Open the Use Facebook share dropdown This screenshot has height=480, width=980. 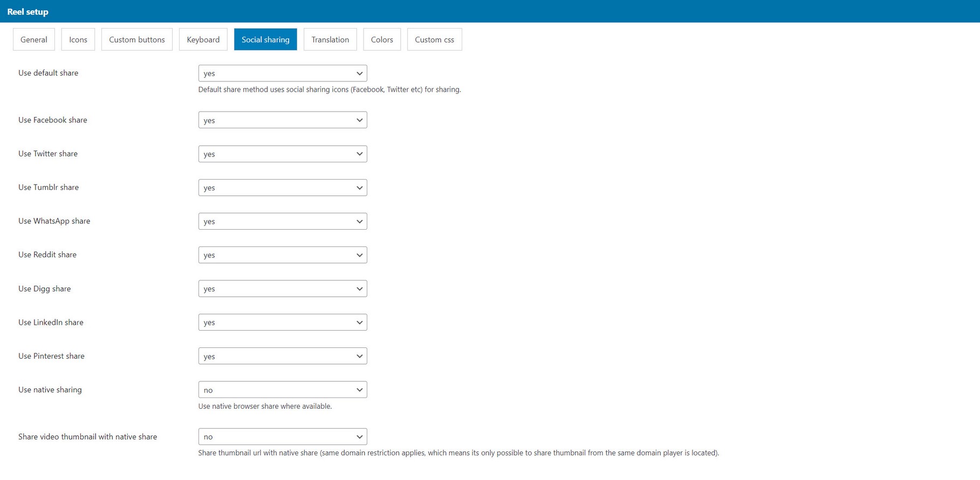click(282, 120)
